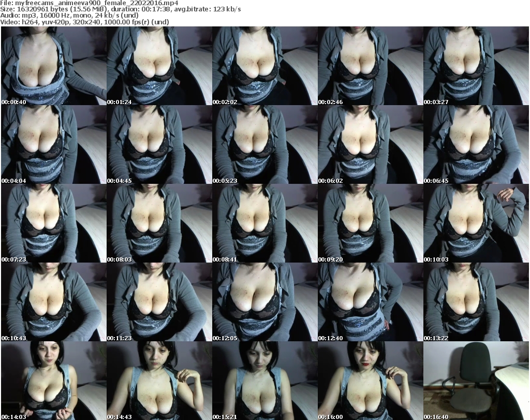Viewport: 530px width, 420px height.
Task: Choose the 00:14:43 preview thumbnail
Action: click(x=159, y=381)
